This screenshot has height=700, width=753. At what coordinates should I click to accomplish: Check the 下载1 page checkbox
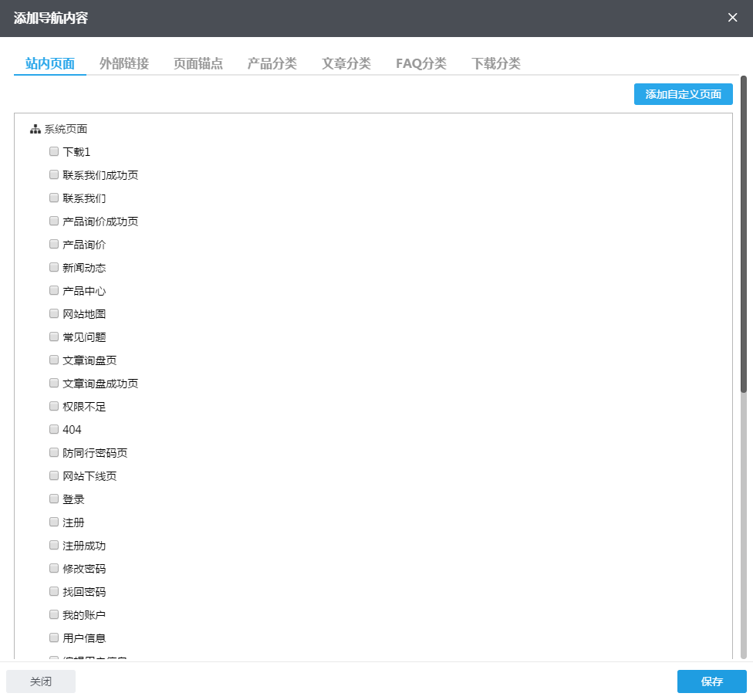pos(53,150)
